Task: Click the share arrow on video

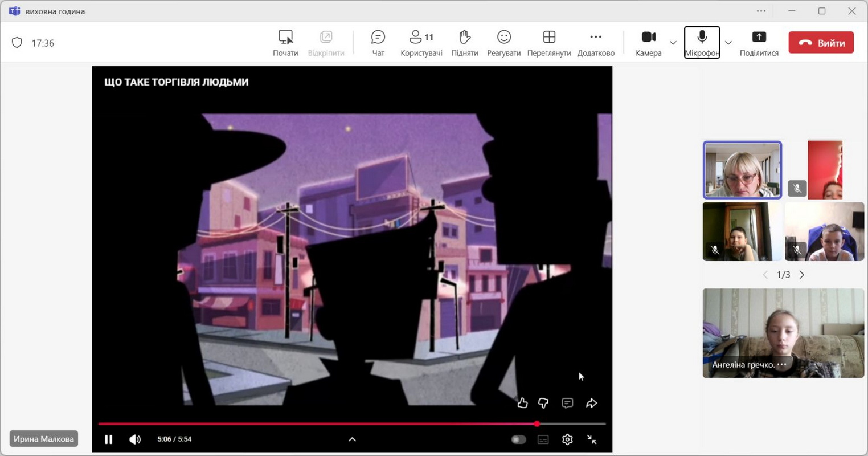Action: (x=592, y=403)
